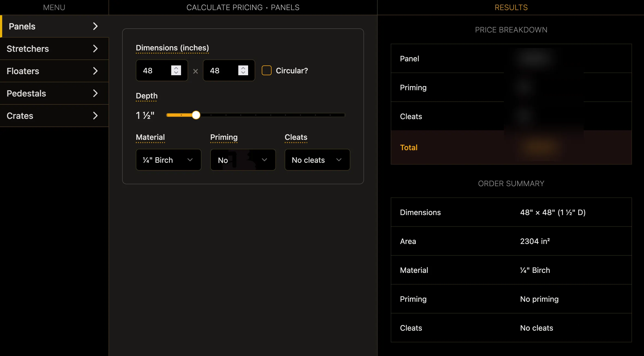Open the Floaters menu item

pos(54,71)
